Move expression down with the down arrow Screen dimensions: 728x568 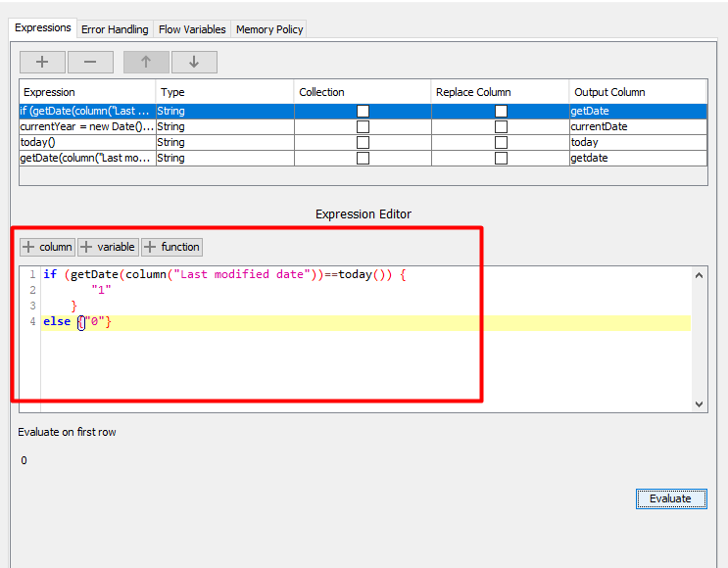pyautogui.click(x=194, y=62)
